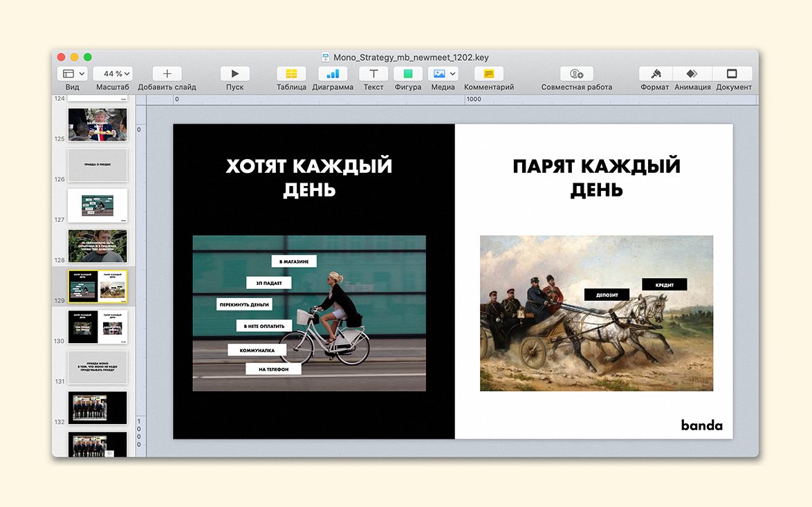This screenshot has width=812, height=507.
Task: Click the ХОТЯТ КАЖДЫЙ ДЕНЬ title
Action: pyautogui.click(x=309, y=178)
